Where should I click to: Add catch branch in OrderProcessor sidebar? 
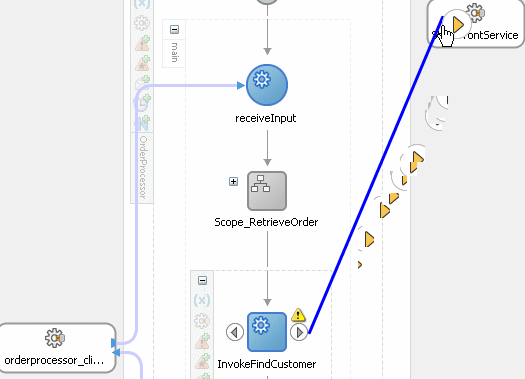tap(143, 43)
